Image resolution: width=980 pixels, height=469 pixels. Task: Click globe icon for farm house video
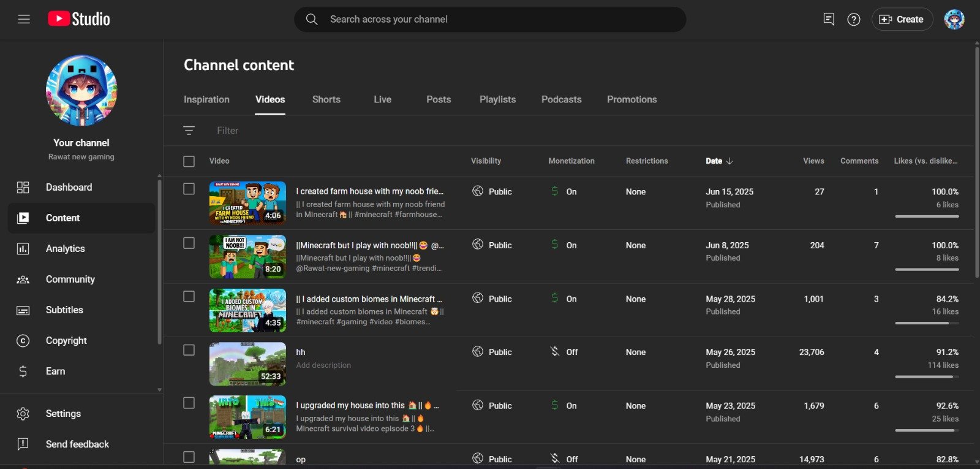coord(478,191)
